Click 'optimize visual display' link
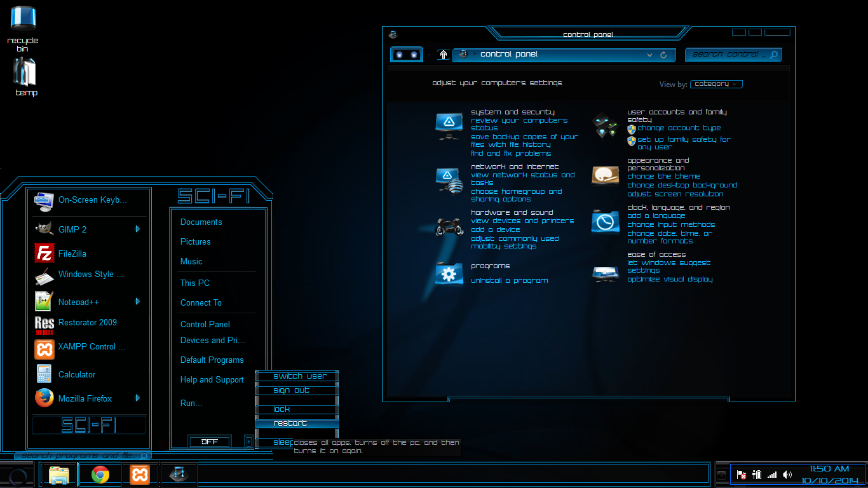Screen dimensions: 868x488 point(670,280)
